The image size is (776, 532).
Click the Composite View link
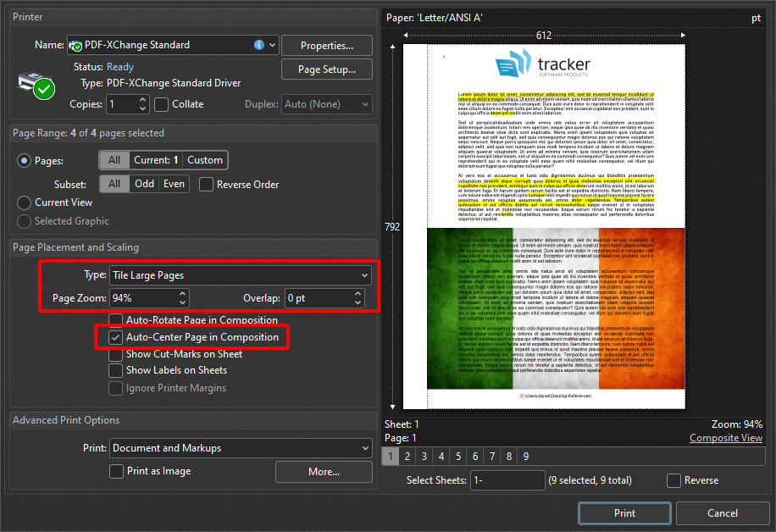(726, 438)
